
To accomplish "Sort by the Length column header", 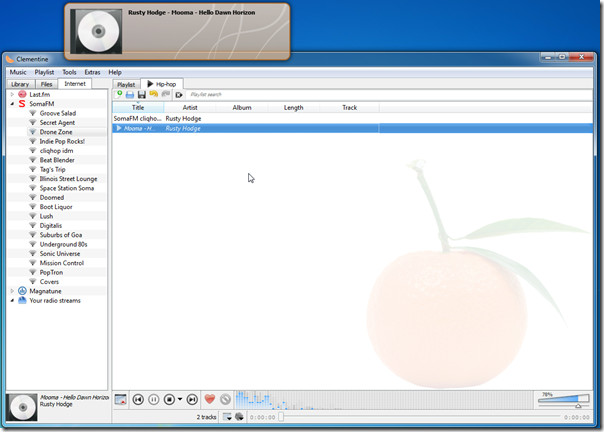I will point(294,108).
